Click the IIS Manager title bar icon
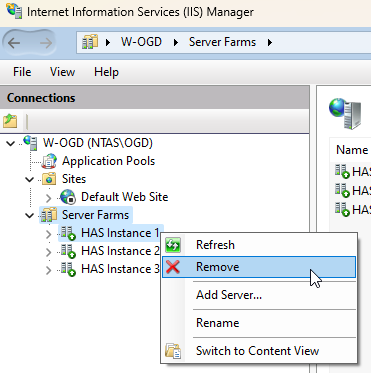This screenshot has height=373, width=371. (14, 10)
